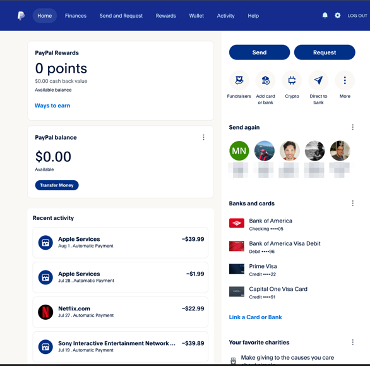Select fifth Send again contact photo
The image size is (370, 366).
coord(340,151)
